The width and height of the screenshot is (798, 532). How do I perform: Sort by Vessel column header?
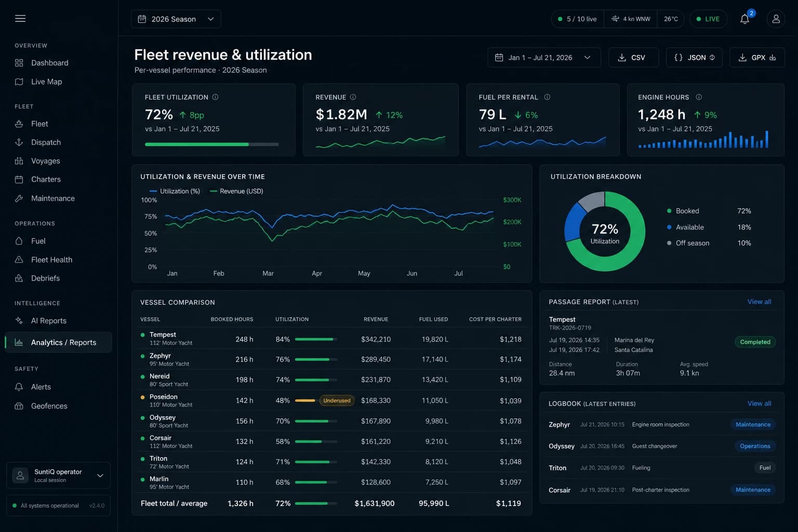click(150, 319)
